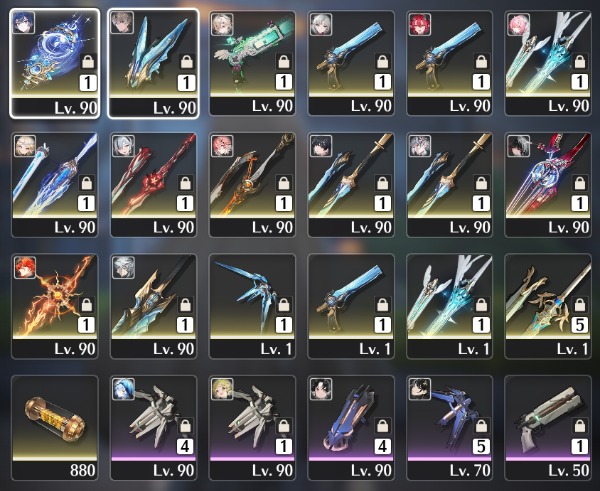Screen dimensions: 600x491
Task: Select the white revolver at Lv. 50
Action: (548, 428)
